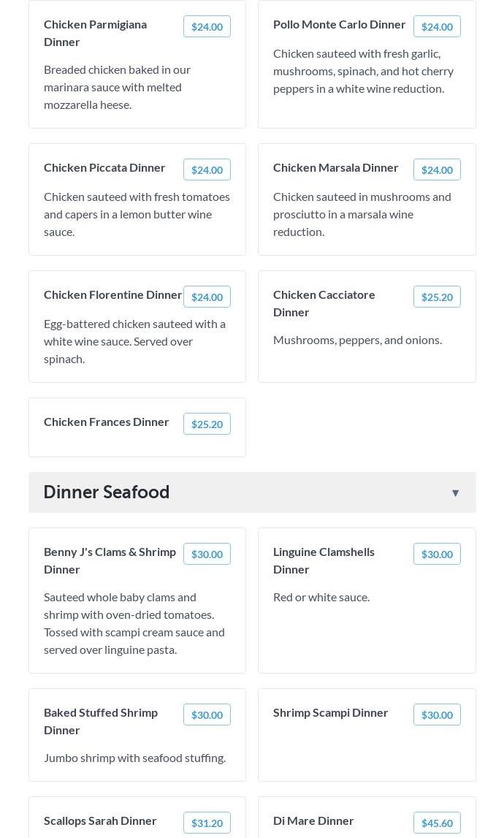This screenshot has width=504, height=838.
Task: Collapse the Dinner Seafood section arrow
Action: pos(455,493)
